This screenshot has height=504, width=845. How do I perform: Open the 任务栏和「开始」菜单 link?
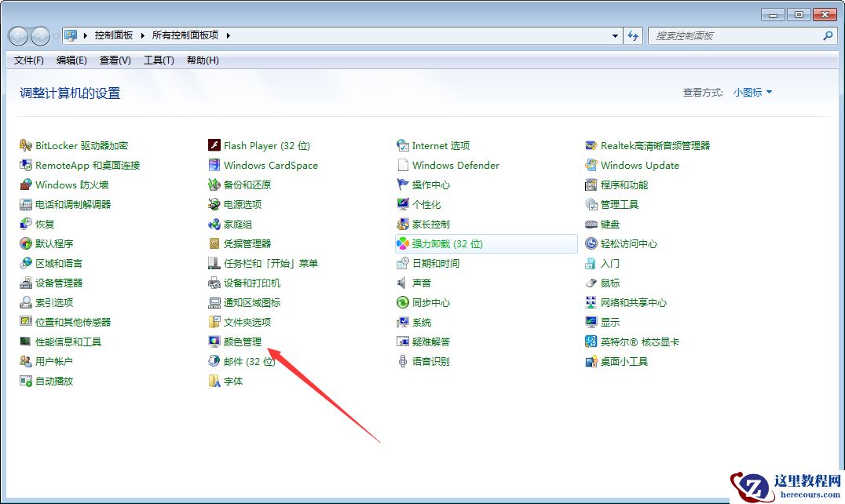click(270, 263)
